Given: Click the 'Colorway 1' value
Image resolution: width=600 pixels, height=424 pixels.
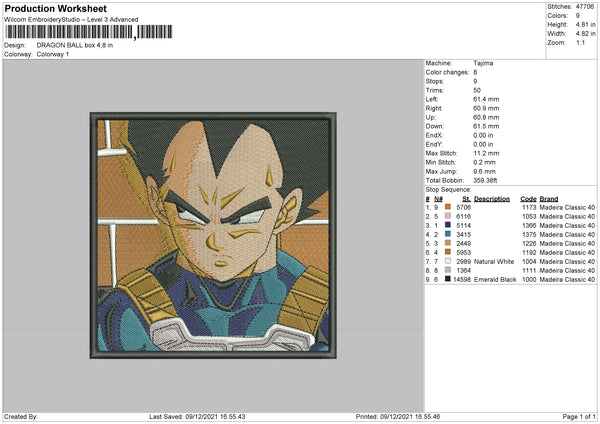Looking at the screenshot, I should 53,54.
